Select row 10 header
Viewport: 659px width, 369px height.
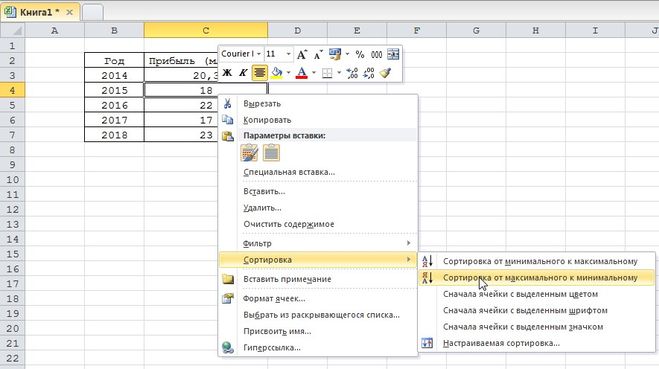[13, 179]
